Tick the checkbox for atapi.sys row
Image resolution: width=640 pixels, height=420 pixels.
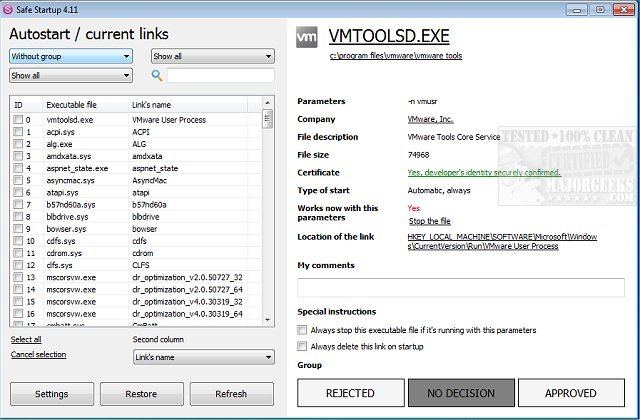tap(18, 192)
